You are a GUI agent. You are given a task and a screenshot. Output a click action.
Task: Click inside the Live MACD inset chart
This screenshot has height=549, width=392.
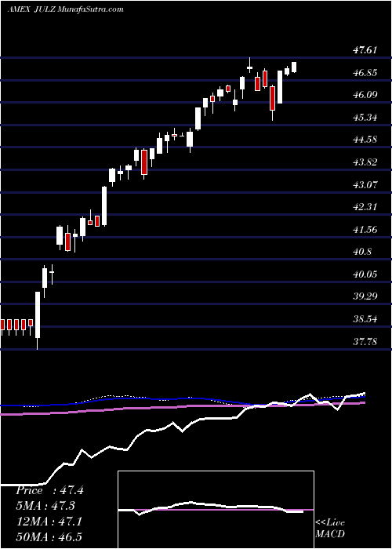[x=216, y=510]
